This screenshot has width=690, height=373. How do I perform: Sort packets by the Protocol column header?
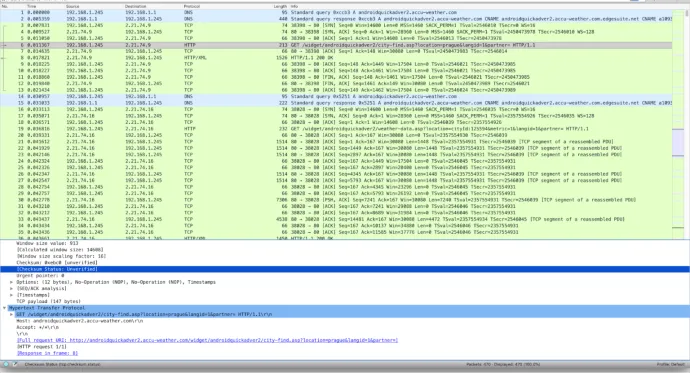pos(192,7)
